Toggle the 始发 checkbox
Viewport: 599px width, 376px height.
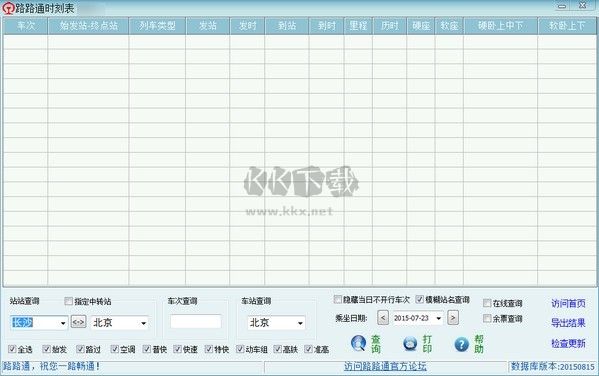pyautogui.click(x=47, y=348)
